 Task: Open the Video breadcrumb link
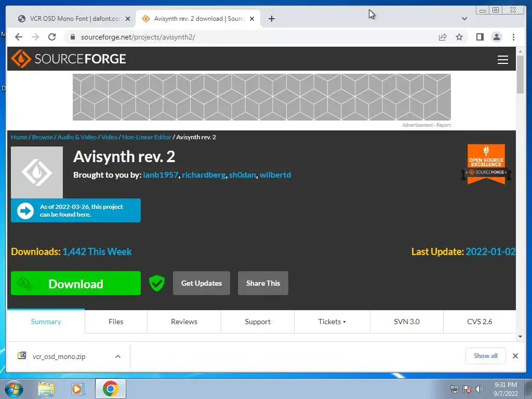click(109, 137)
